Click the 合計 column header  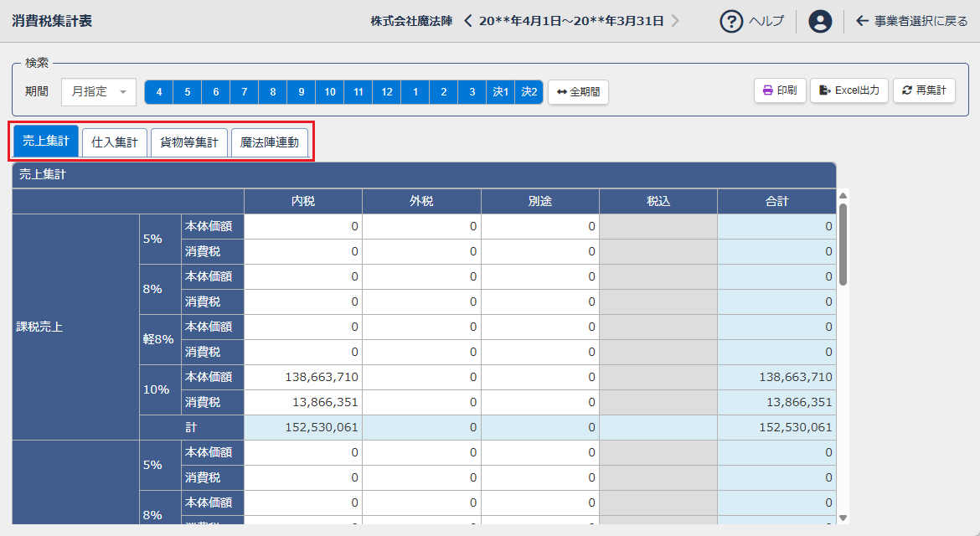776,201
